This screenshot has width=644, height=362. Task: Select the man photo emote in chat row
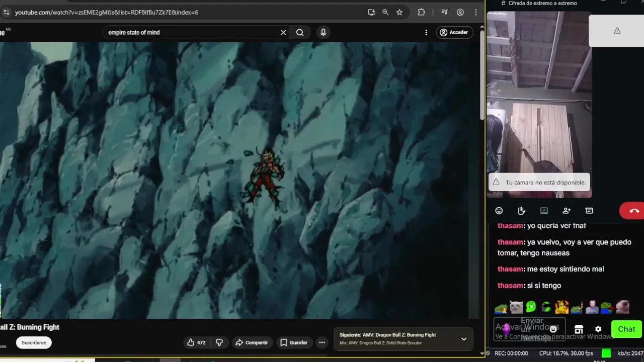click(592, 307)
